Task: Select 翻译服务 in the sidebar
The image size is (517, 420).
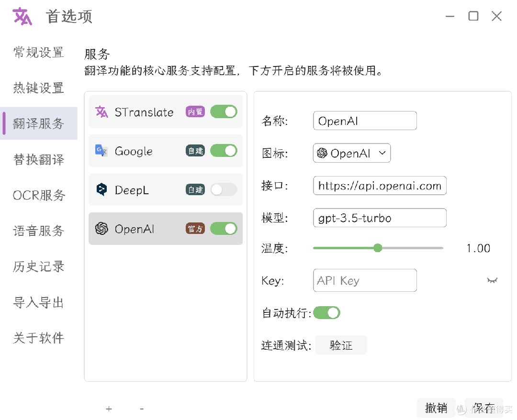Action: (39, 123)
